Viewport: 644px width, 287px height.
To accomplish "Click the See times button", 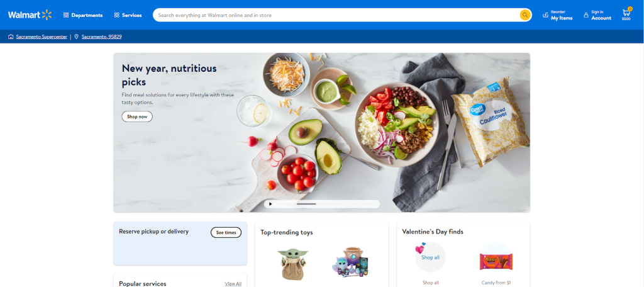I will (226, 232).
